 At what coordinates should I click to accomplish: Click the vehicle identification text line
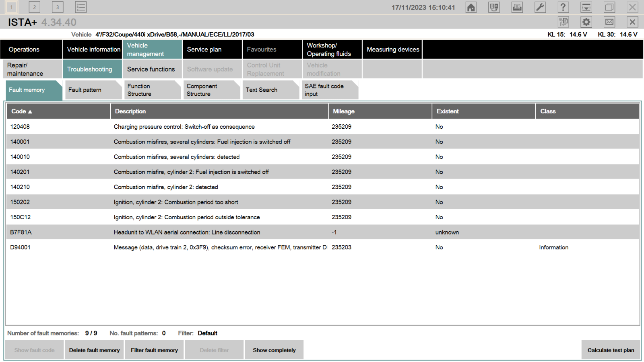point(175,35)
